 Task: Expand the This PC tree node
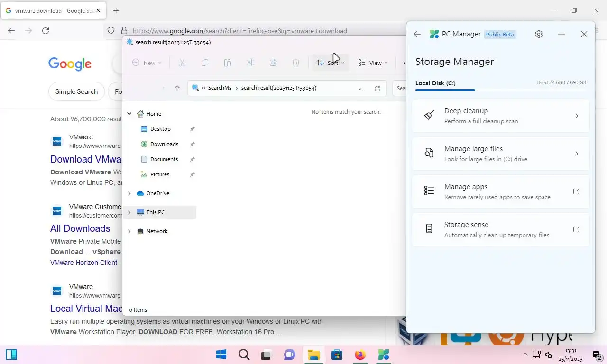coord(129,212)
